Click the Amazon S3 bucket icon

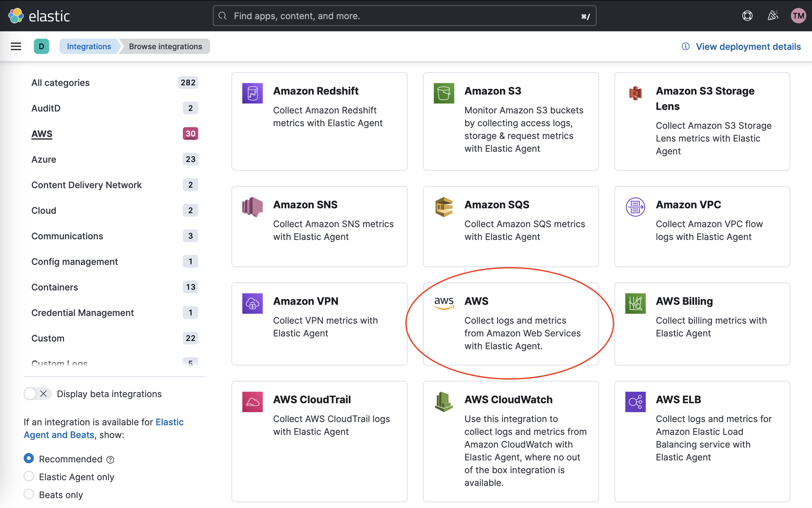coord(444,93)
